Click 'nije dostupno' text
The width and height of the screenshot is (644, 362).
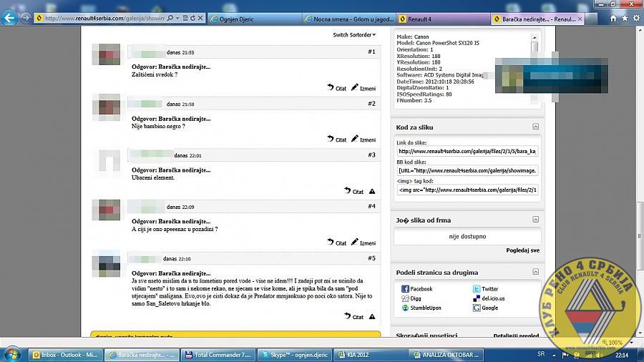pos(467,236)
